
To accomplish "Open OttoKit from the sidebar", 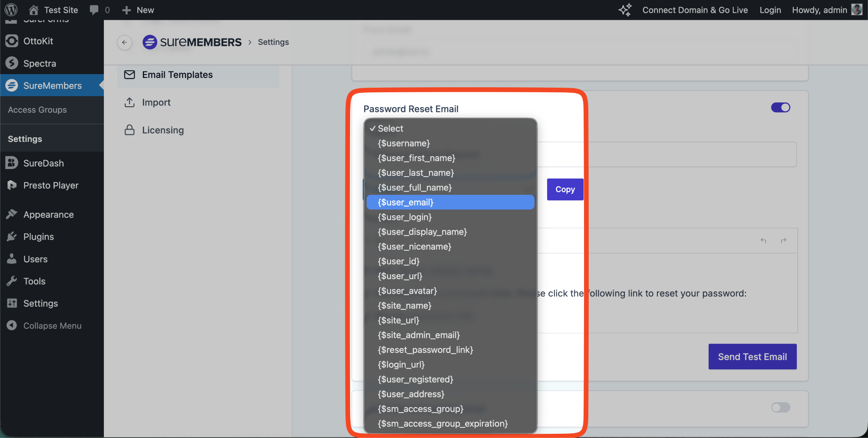I will point(38,41).
